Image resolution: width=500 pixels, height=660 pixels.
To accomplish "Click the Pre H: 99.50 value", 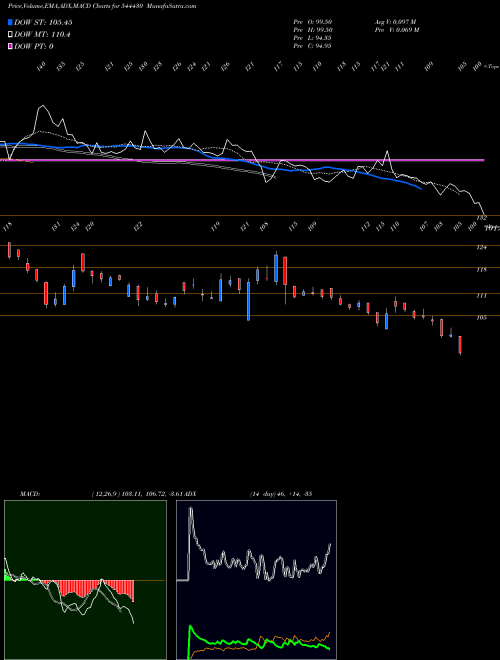I will tap(312, 30).
